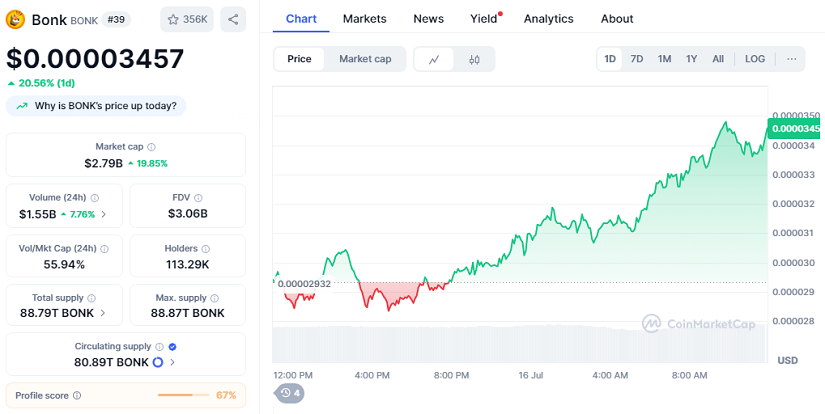825x414 pixels.
Task: Click the 0.00002932 opening price label
Action: coord(304,284)
